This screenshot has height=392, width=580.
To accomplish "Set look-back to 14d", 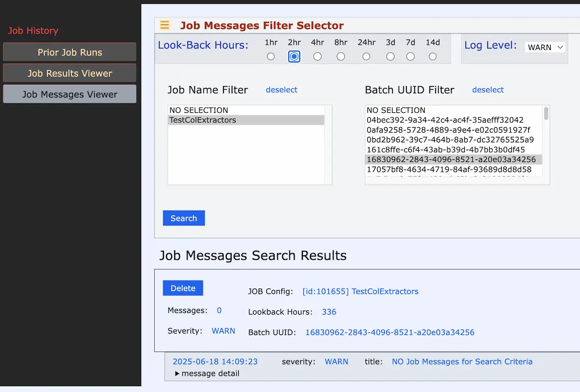I will (x=432, y=56).
